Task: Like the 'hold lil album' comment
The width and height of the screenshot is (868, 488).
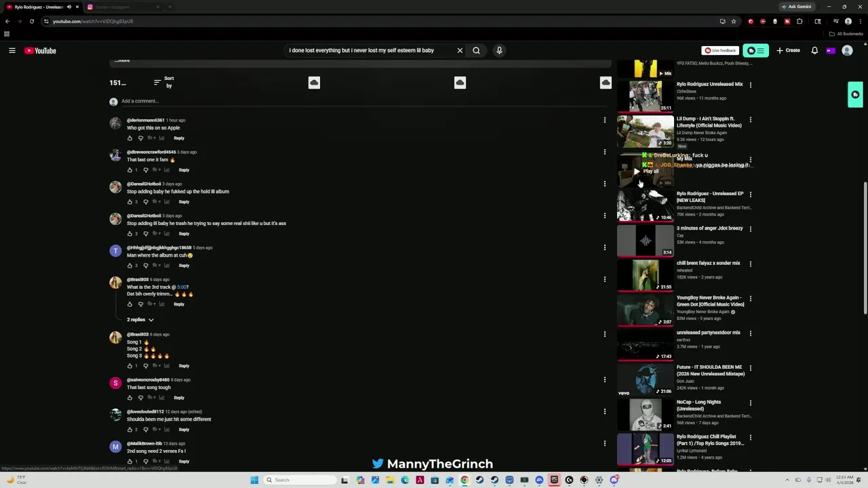Action: (130, 201)
